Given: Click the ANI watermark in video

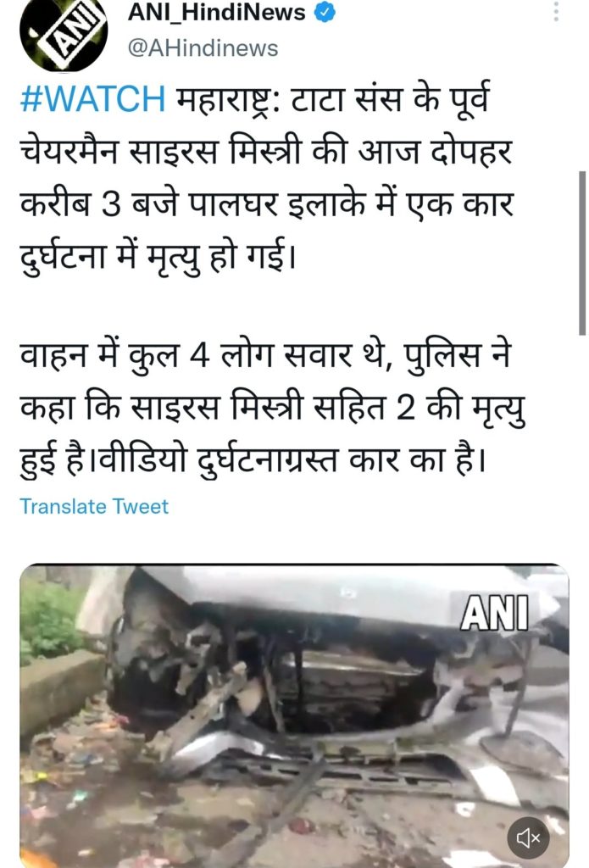Looking at the screenshot, I should tap(494, 613).
